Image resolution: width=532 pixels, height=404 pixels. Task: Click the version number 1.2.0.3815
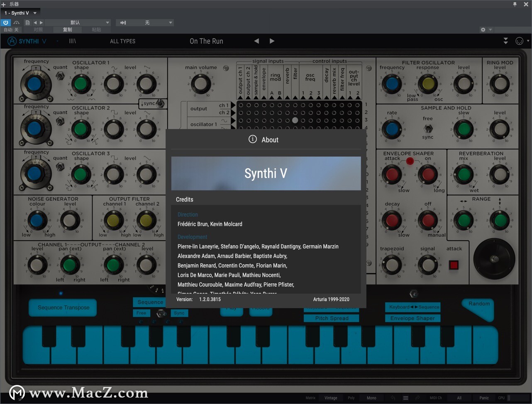click(x=210, y=299)
